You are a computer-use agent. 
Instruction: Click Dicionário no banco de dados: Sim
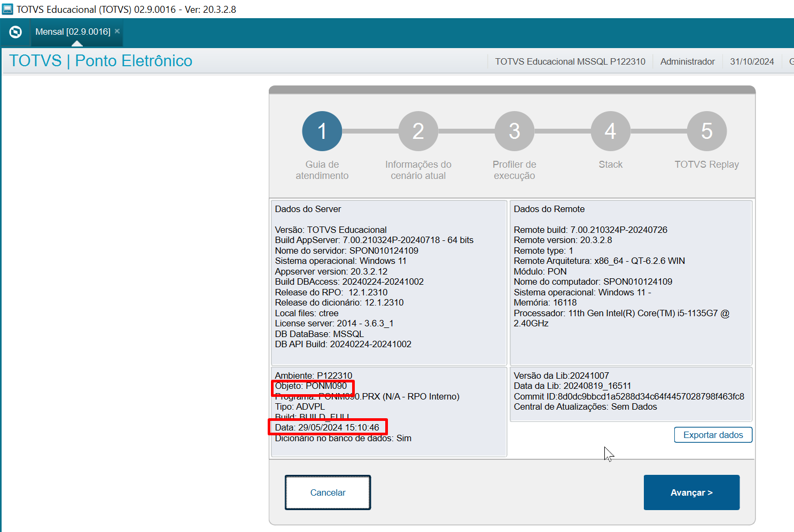click(343, 438)
